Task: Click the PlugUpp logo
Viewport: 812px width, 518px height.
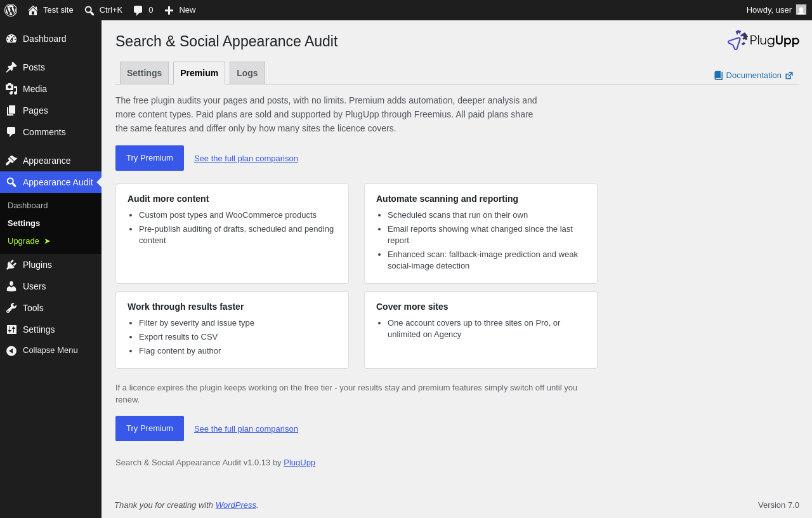Action: tap(763, 40)
